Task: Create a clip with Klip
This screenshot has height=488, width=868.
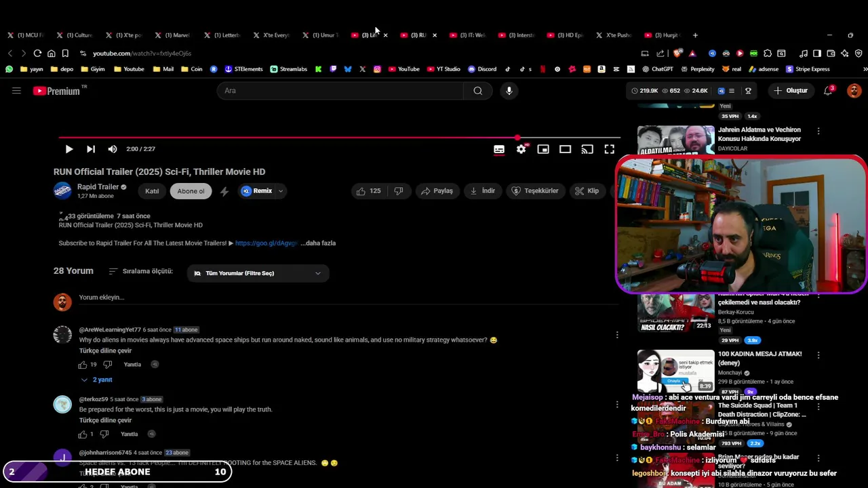Action: click(x=587, y=191)
